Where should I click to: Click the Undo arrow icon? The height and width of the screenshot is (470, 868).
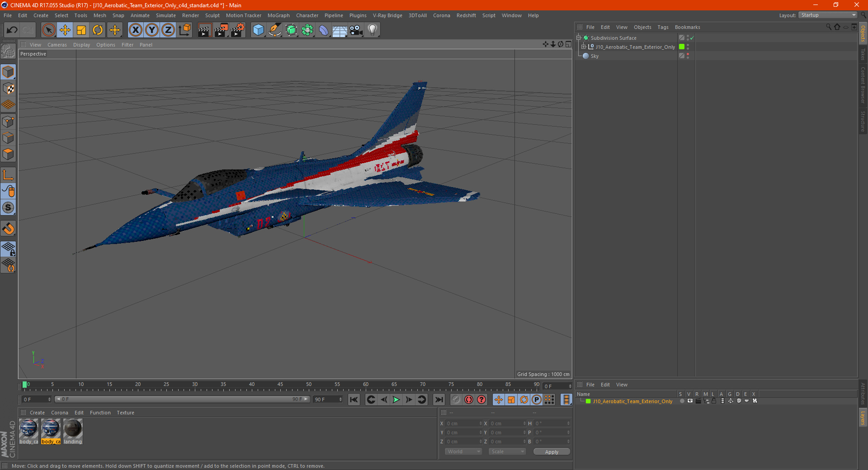pos(12,30)
